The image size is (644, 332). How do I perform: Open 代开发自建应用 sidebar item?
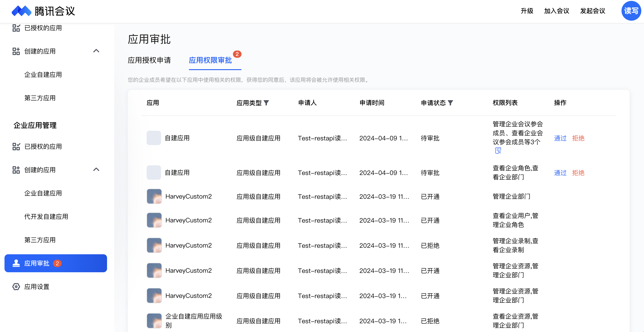pyautogui.click(x=46, y=217)
